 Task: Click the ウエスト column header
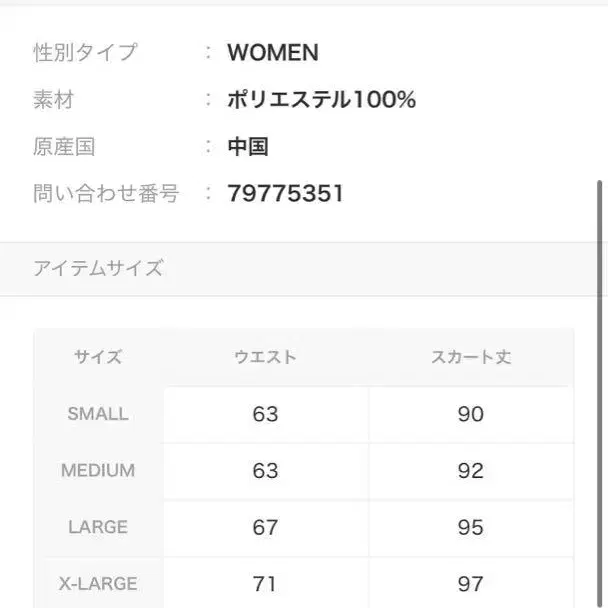pos(265,357)
